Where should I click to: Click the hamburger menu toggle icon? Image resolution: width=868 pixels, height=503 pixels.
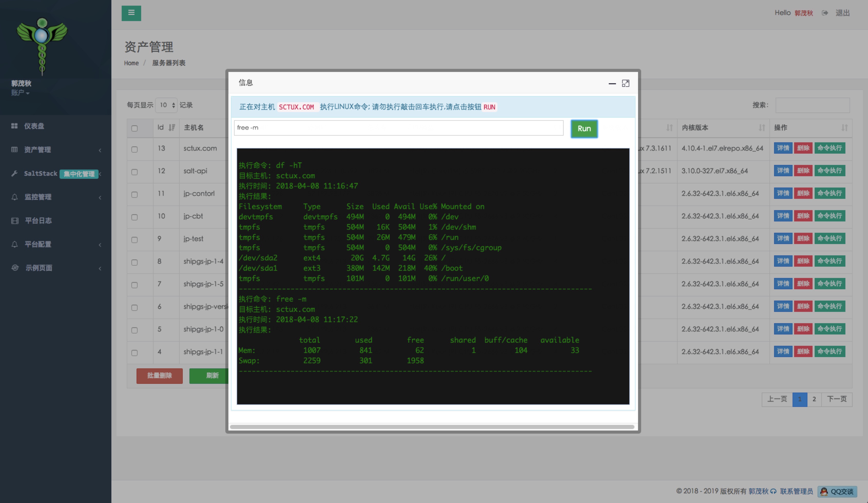click(x=131, y=13)
